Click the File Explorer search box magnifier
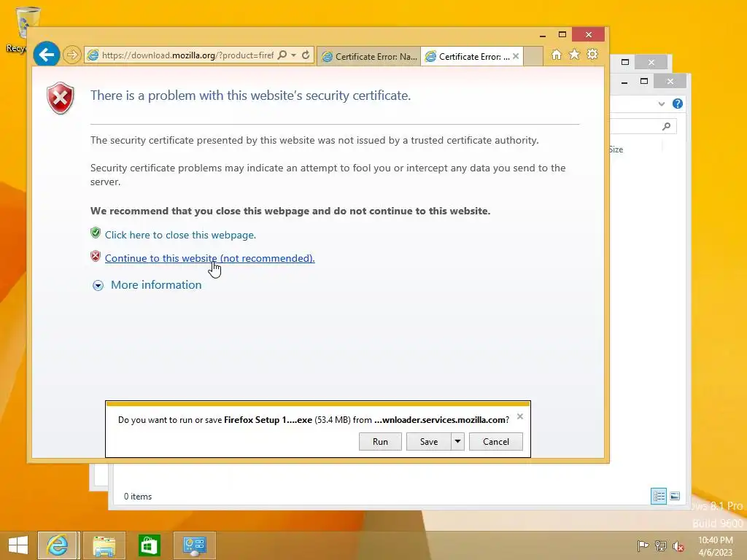Image resolution: width=747 pixels, height=560 pixels. 666,126
